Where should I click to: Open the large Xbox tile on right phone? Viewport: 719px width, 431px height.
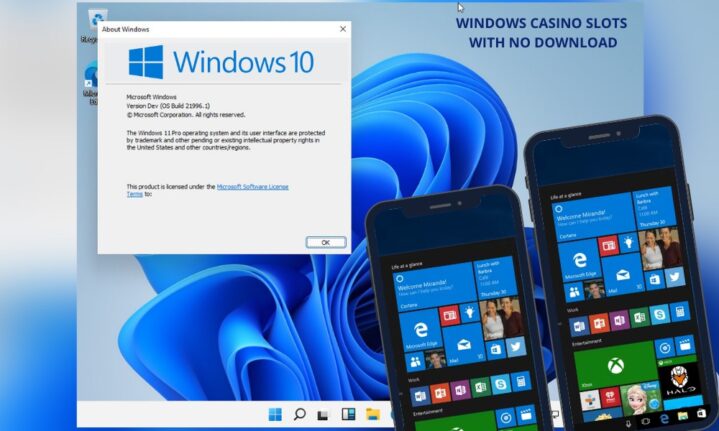(616, 365)
